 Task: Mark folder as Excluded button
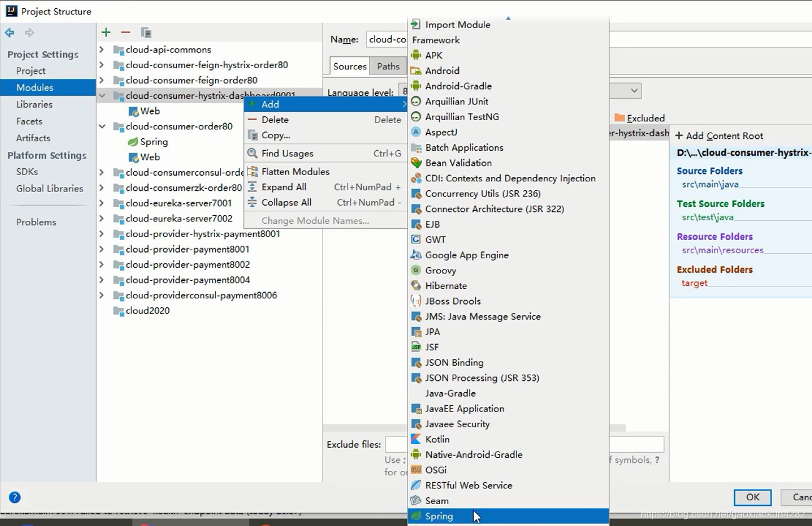pyautogui.click(x=639, y=118)
